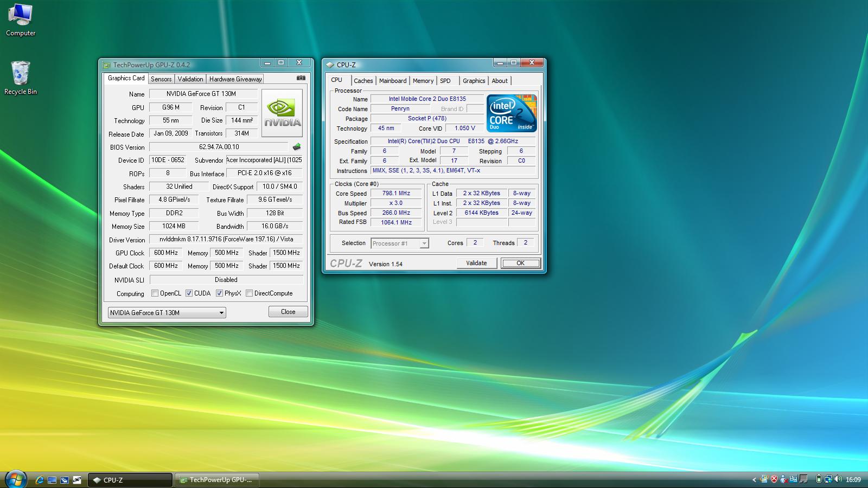Open the Hardware Giveaway tab
The height and width of the screenshot is (488, 868).
235,79
